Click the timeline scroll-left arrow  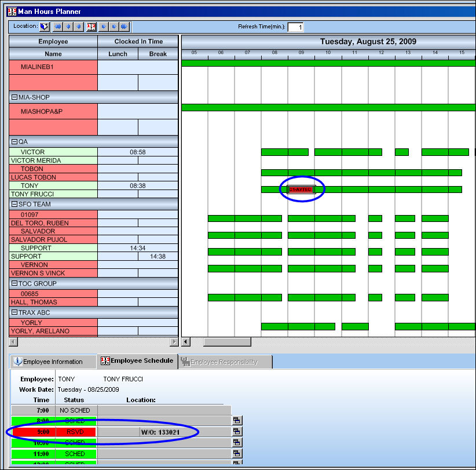[x=186, y=342]
